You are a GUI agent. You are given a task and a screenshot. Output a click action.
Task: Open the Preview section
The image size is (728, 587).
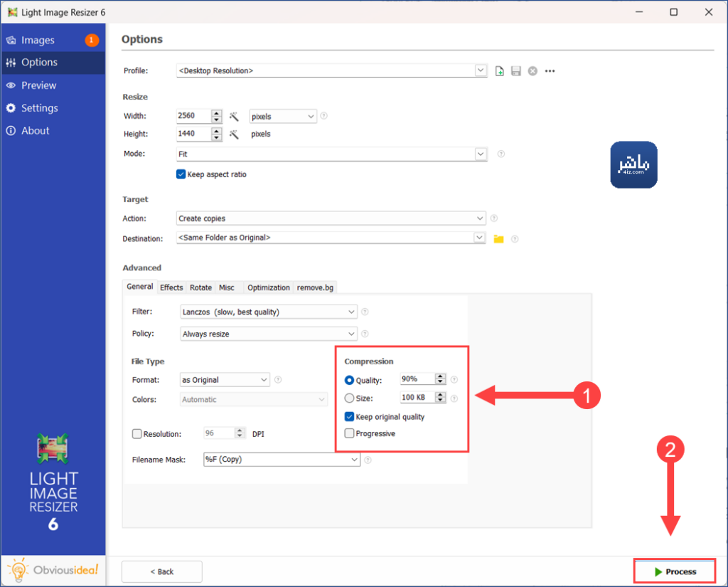point(53,85)
